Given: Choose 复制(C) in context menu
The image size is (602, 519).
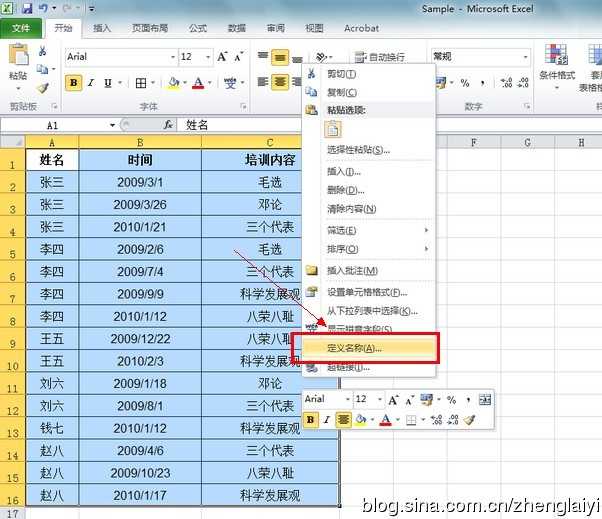Looking at the screenshot, I should click(x=369, y=92).
